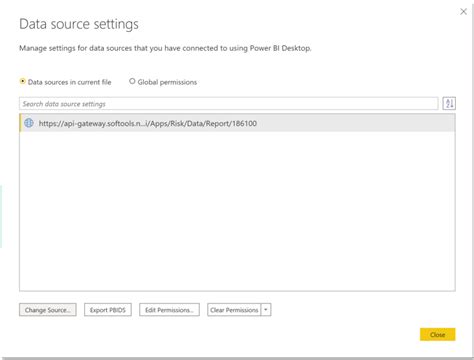Click Export PBIDS button

coord(108,310)
